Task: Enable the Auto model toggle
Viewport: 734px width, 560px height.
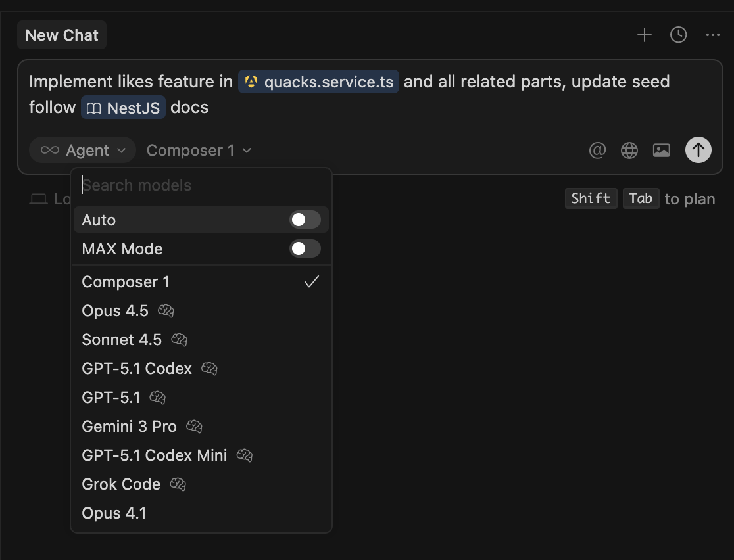Action: [x=304, y=220]
